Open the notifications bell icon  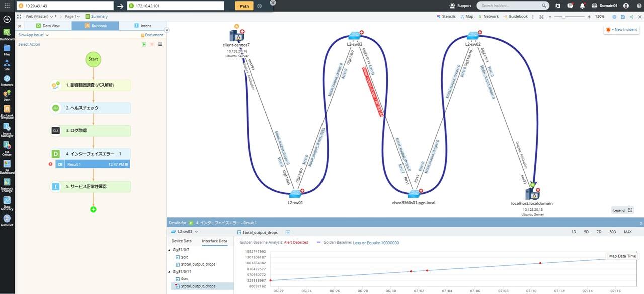(582, 6)
